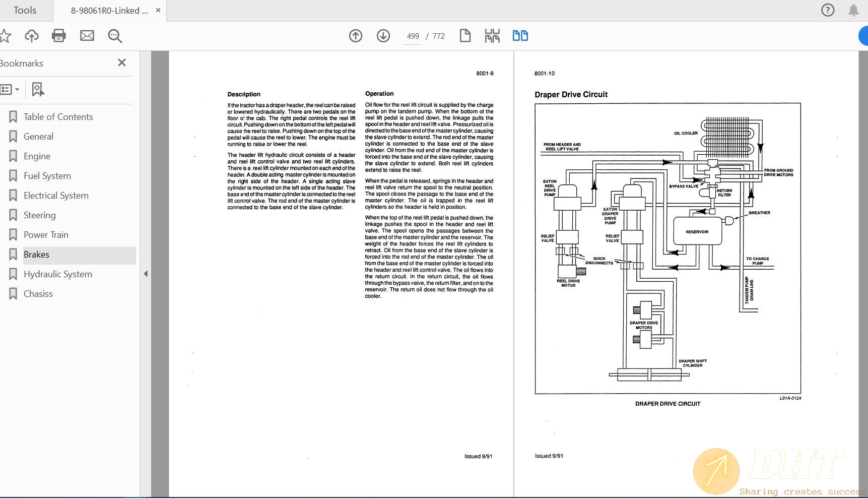Viewport: 868px width, 498px height.
Task: Close the Bookmarks panel
Action: (x=122, y=63)
